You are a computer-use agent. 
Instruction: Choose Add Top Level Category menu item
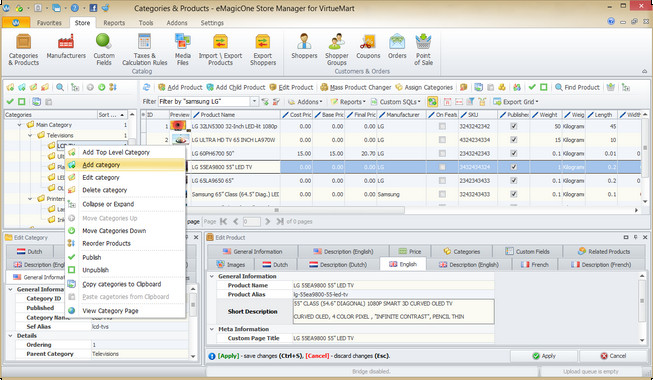tap(125, 152)
